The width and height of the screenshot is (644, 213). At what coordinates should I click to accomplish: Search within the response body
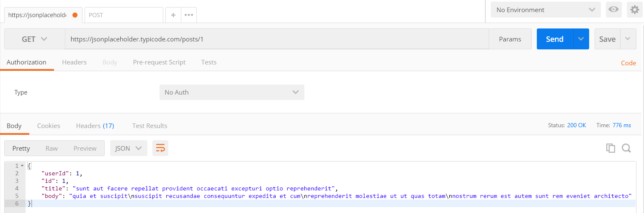tap(626, 148)
